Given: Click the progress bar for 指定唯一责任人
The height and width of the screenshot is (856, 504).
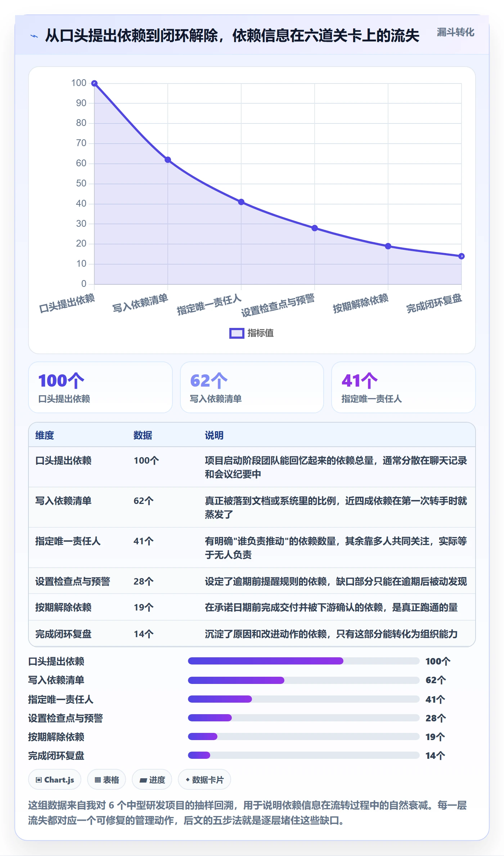Looking at the screenshot, I should point(304,699).
